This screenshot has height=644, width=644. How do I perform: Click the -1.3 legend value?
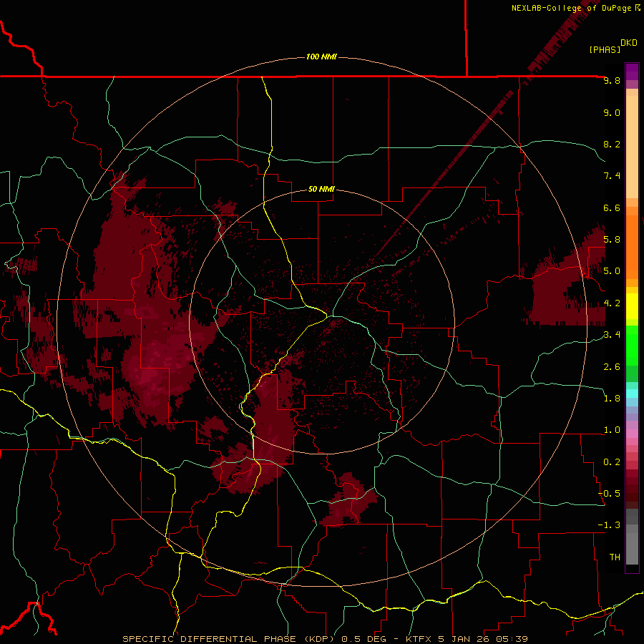click(609, 525)
